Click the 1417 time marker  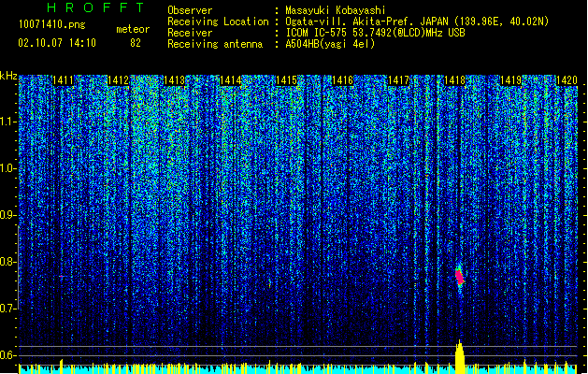(x=398, y=80)
